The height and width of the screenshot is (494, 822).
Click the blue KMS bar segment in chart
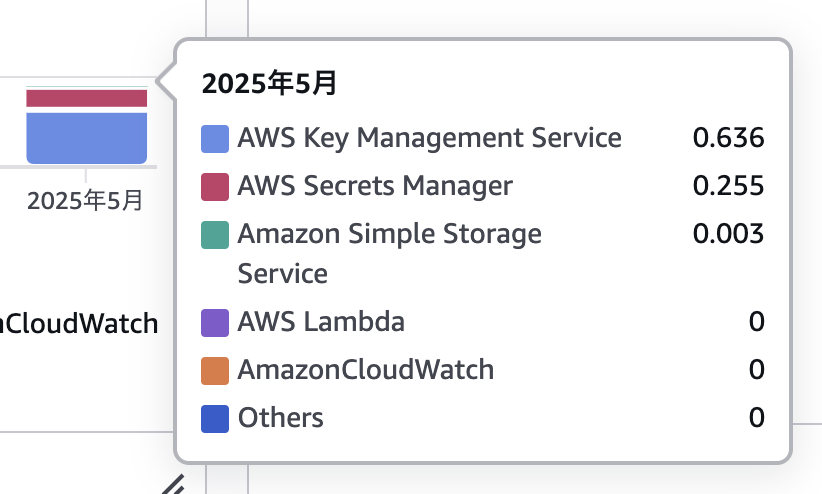(x=86, y=138)
